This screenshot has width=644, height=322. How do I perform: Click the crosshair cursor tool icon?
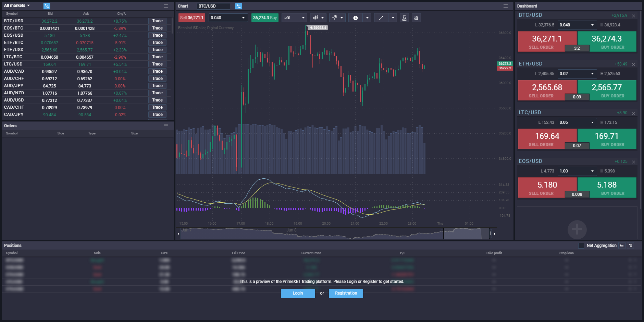(335, 17)
